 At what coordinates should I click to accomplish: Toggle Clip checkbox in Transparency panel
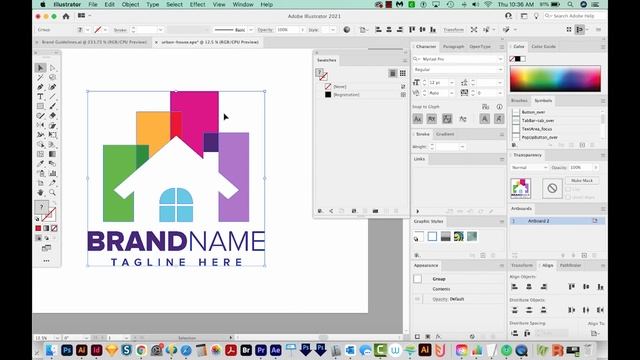click(x=568, y=190)
